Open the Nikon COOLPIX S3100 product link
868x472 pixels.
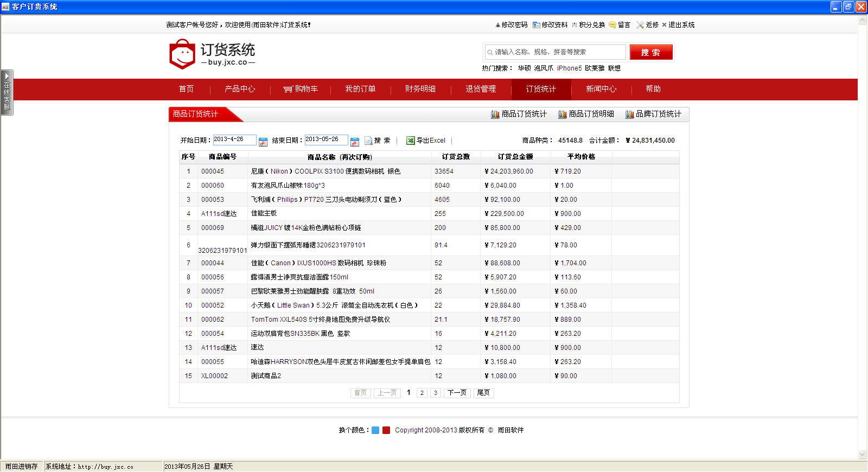tap(325, 171)
